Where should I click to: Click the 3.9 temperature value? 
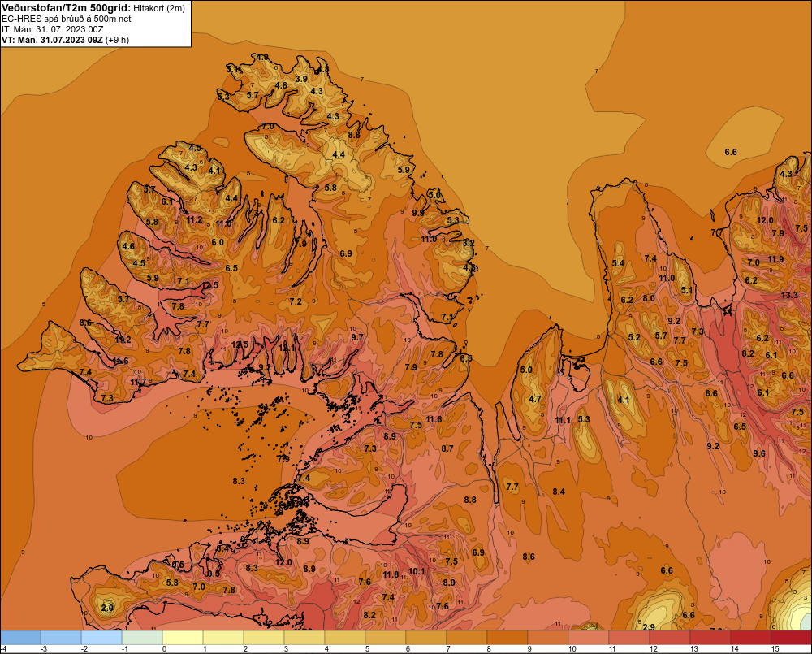301,79
